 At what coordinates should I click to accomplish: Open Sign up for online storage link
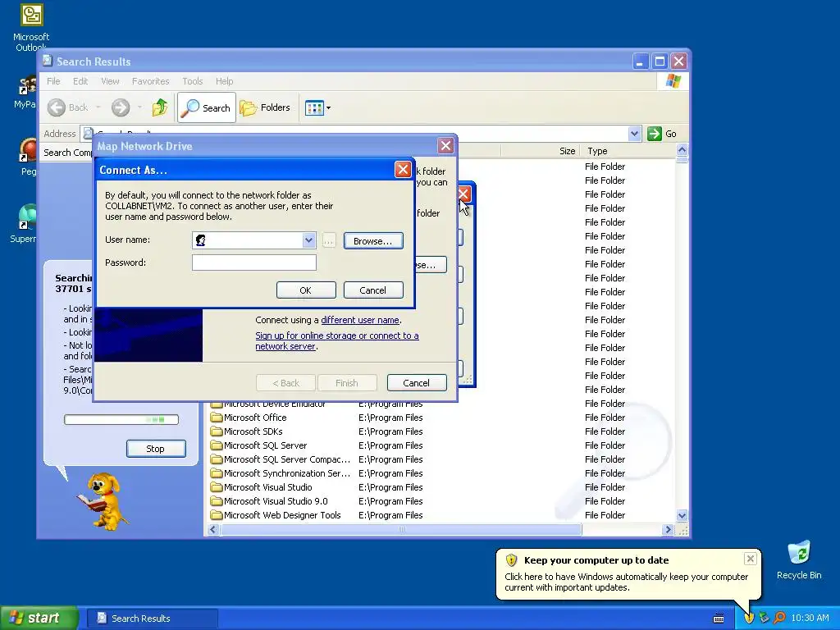[x=337, y=340]
